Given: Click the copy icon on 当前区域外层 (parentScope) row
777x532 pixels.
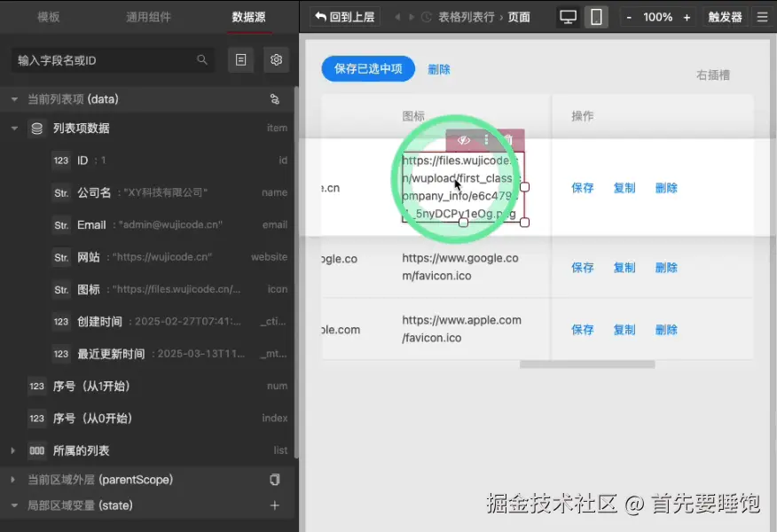Looking at the screenshot, I should (275, 480).
